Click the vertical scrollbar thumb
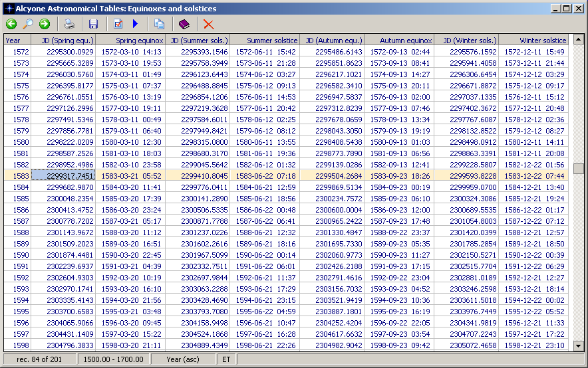The height and width of the screenshot is (368, 588). [x=579, y=169]
